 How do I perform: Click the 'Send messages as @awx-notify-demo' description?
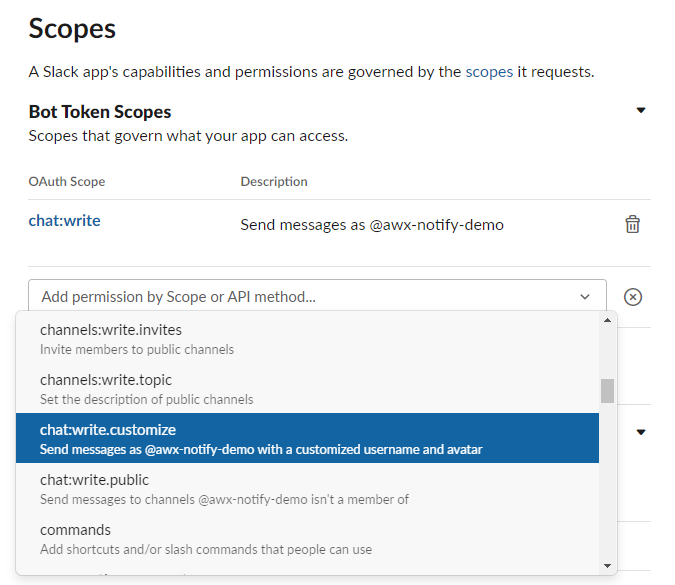pyautogui.click(x=372, y=225)
